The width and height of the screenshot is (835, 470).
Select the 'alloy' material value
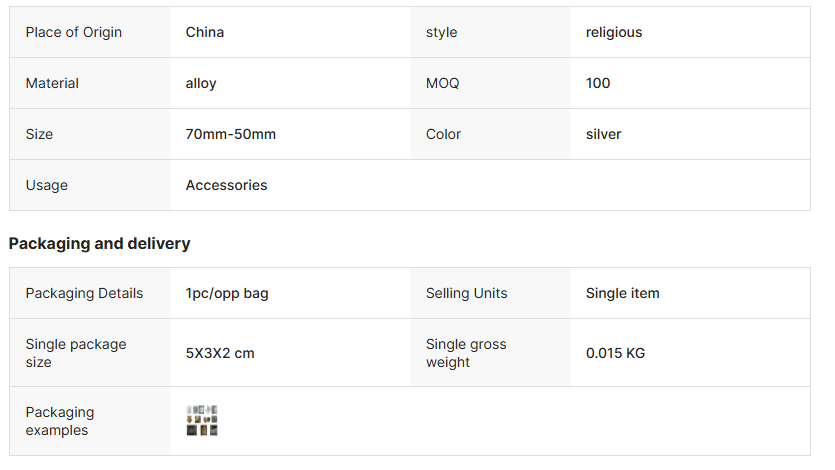tap(201, 83)
